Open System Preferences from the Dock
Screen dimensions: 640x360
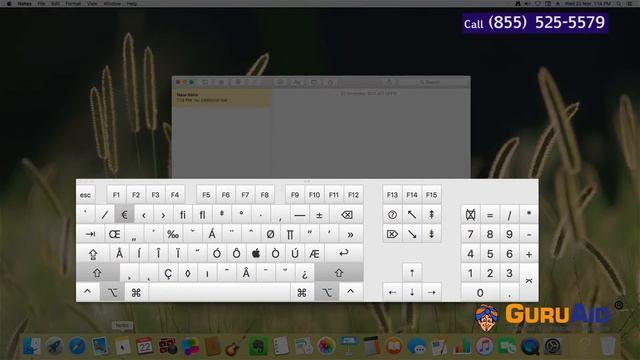pos(553,346)
